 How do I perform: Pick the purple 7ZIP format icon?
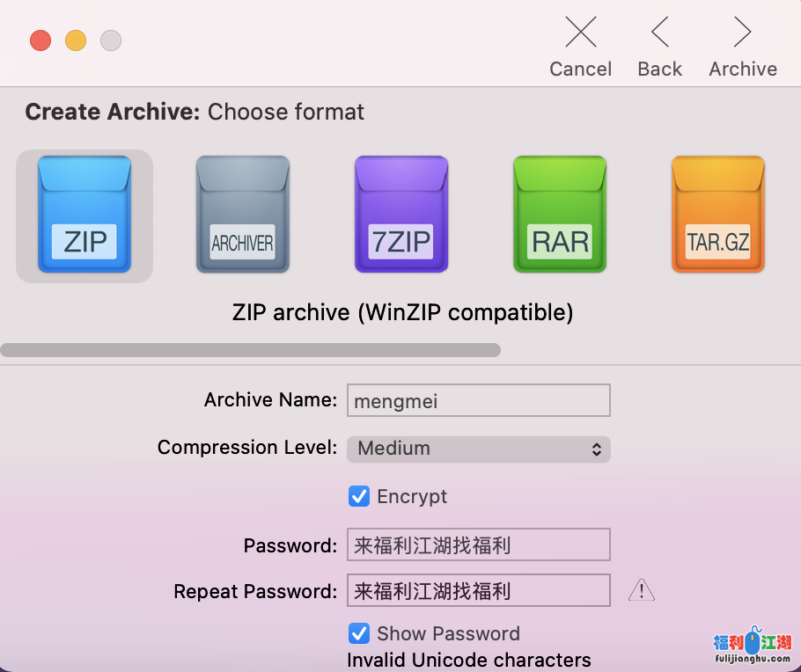click(x=401, y=215)
